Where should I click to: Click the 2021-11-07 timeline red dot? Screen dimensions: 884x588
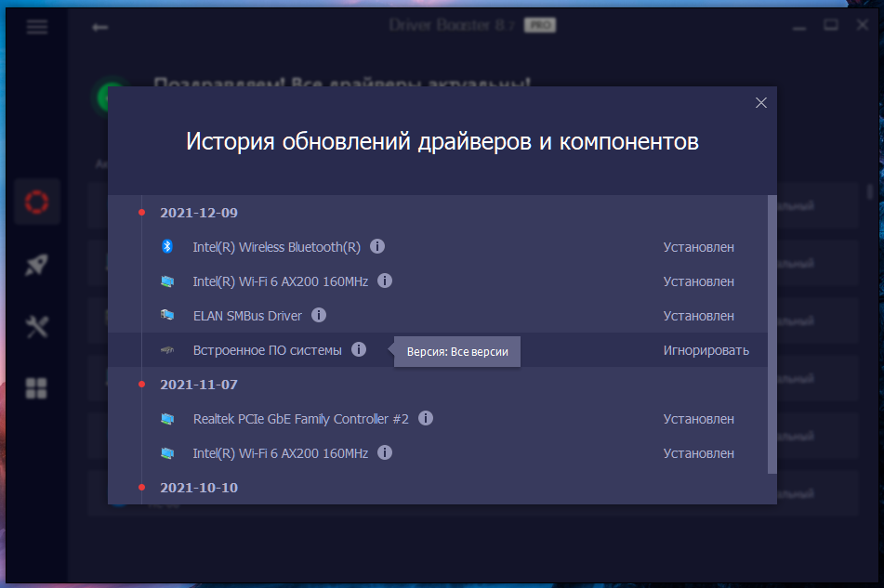click(141, 385)
